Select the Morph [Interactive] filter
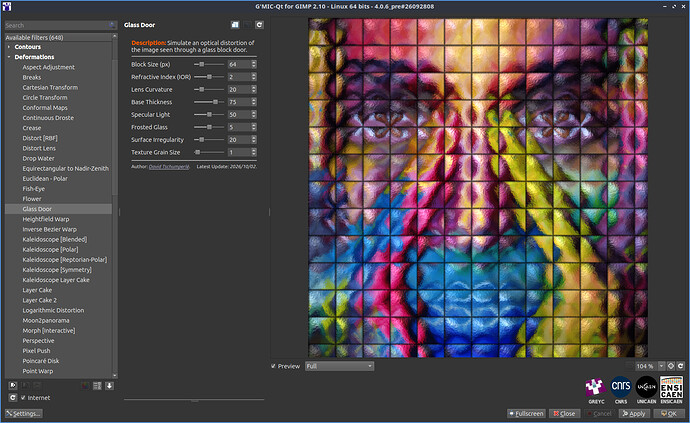The width and height of the screenshot is (690, 423). [49, 330]
